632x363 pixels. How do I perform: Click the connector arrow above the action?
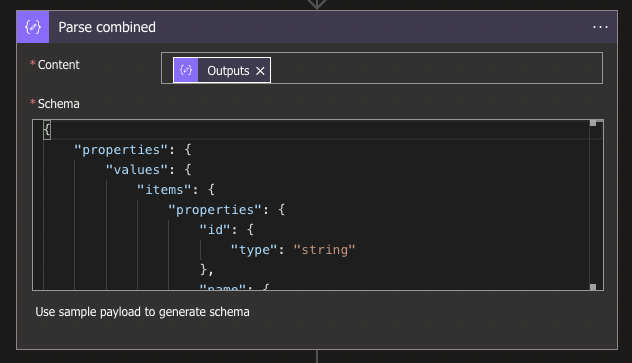[317, 4]
